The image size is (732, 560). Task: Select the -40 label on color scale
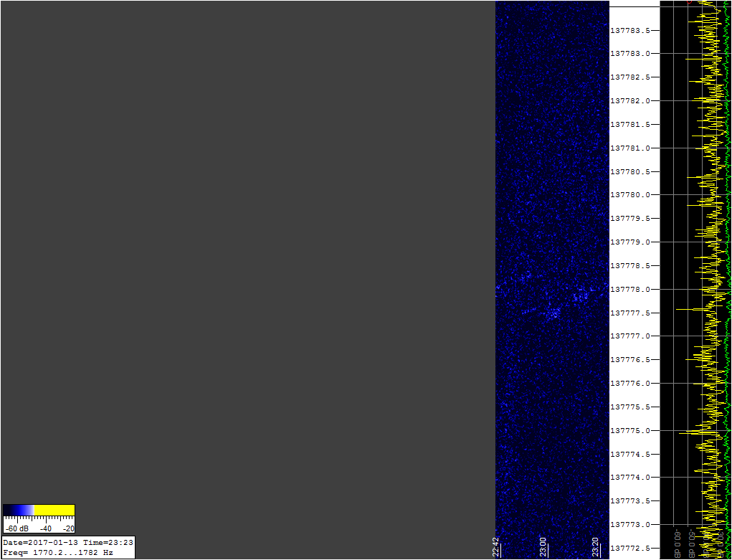coord(45,528)
